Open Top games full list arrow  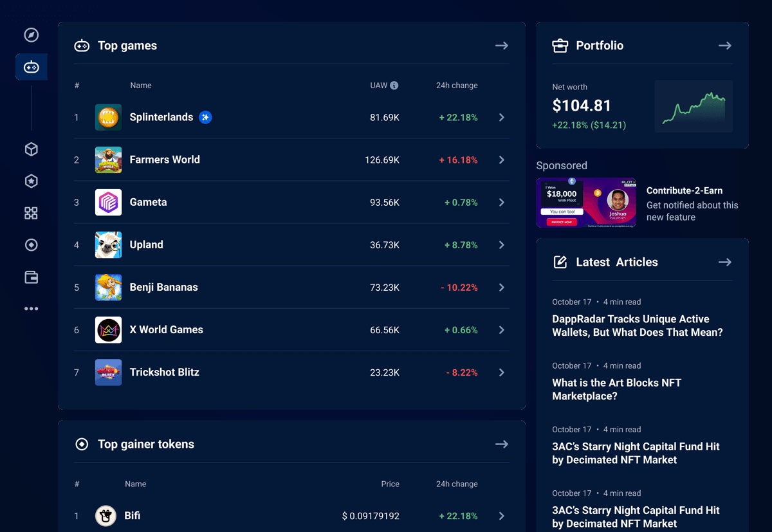pos(502,46)
